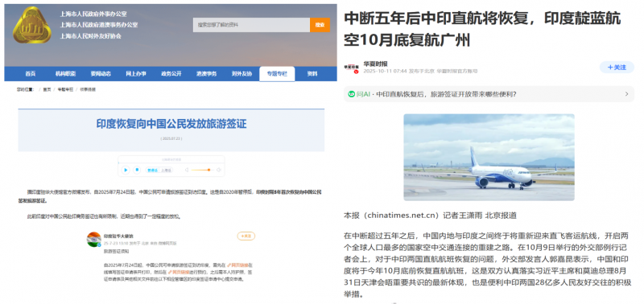Adjust the orange volume slider knob

pyautogui.click(x=208, y=170)
